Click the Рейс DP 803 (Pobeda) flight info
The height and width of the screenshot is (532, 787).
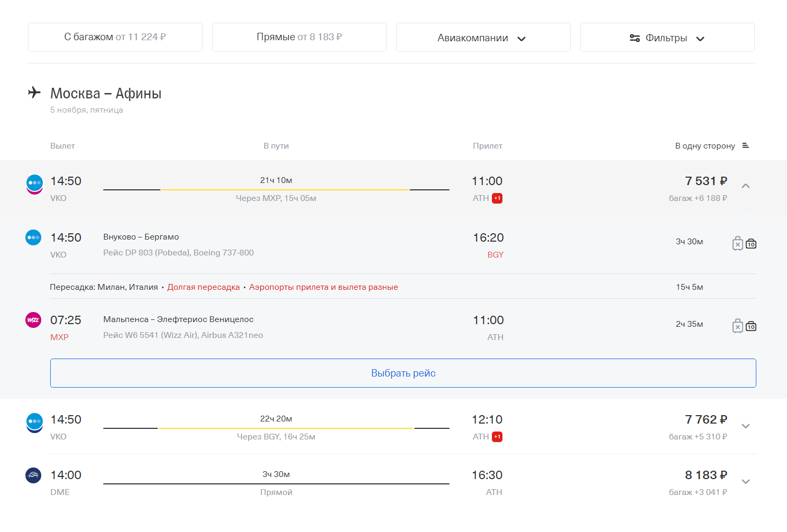point(178,253)
